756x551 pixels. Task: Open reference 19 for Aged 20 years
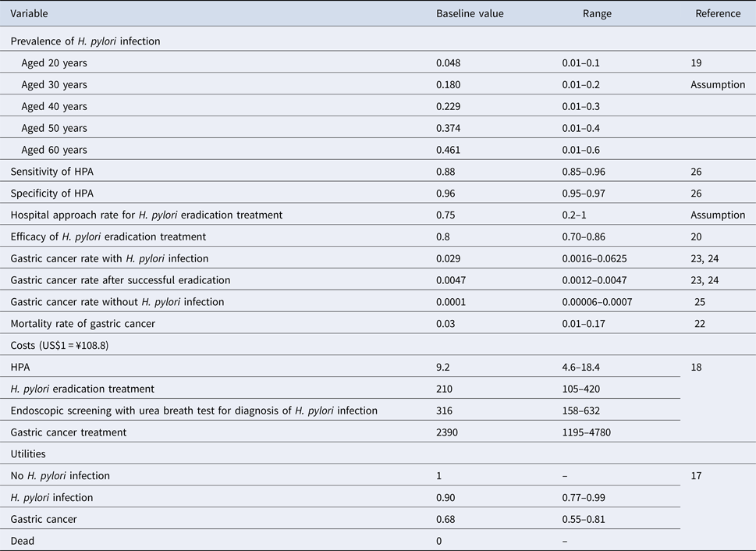point(696,62)
